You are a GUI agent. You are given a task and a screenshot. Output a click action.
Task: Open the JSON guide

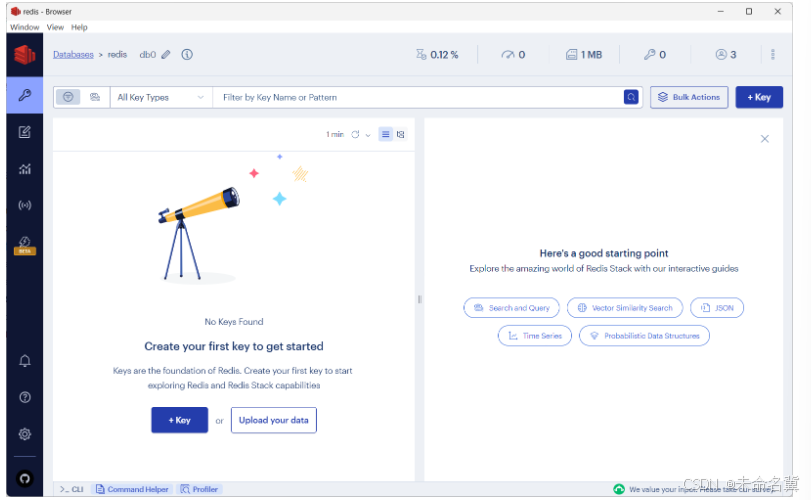click(x=717, y=308)
